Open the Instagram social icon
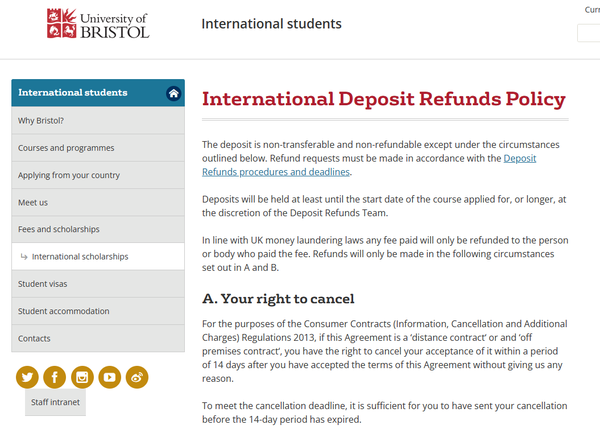The height and width of the screenshot is (433, 600). click(x=82, y=377)
